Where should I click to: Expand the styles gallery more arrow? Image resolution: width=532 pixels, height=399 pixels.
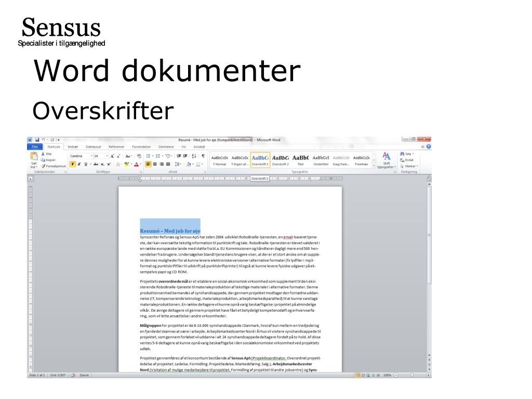[x=374, y=166]
